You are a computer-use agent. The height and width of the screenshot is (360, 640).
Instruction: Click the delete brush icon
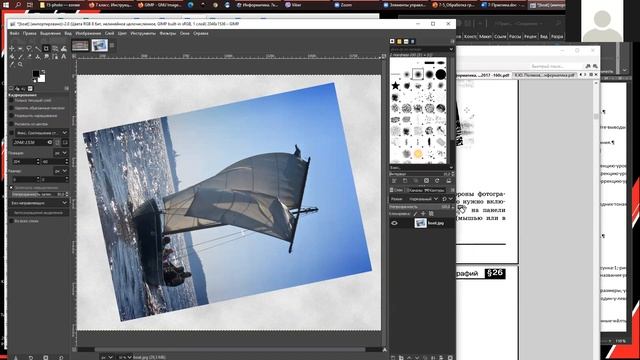(x=426, y=181)
